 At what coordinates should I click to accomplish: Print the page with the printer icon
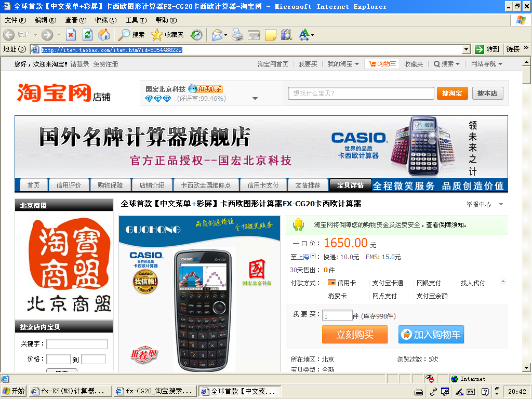click(x=237, y=35)
